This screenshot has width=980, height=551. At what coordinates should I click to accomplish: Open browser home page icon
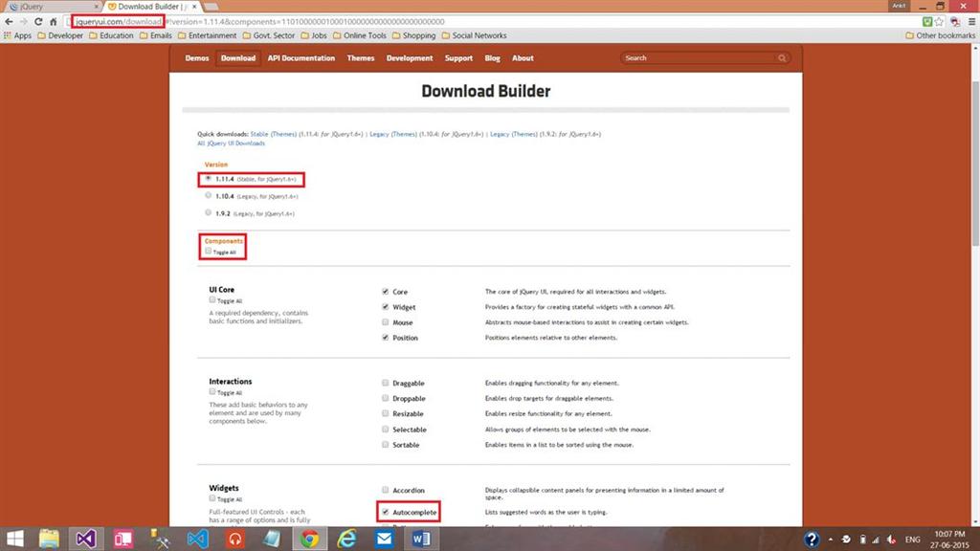[x=54, y=22]
